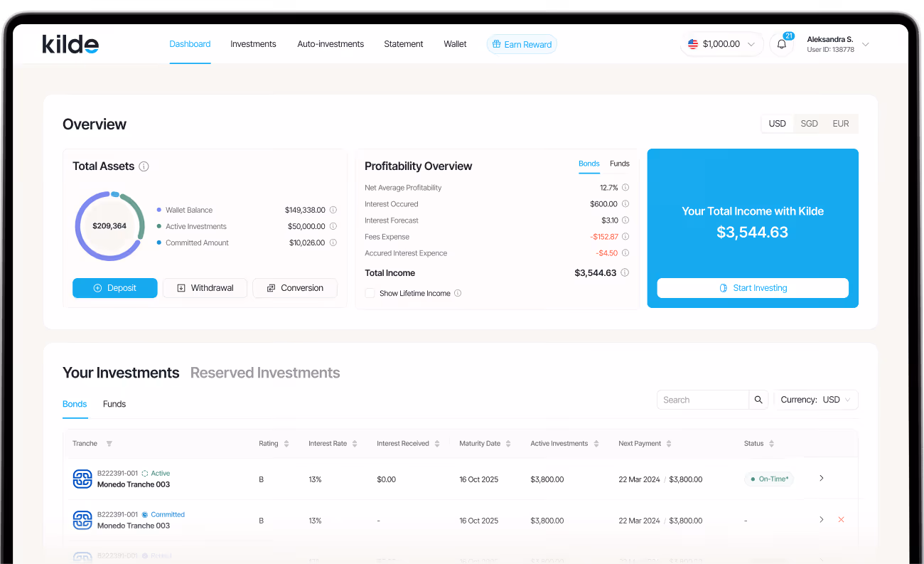Click info icon for Fees Expense
The width and height of the screenshot is (924, 564).
point(625,237)
